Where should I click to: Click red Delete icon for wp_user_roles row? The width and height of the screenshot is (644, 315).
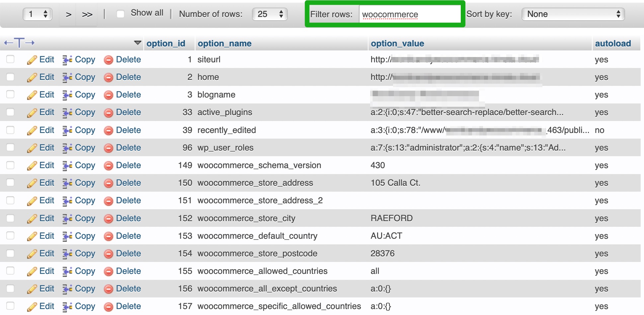point(108,148)
